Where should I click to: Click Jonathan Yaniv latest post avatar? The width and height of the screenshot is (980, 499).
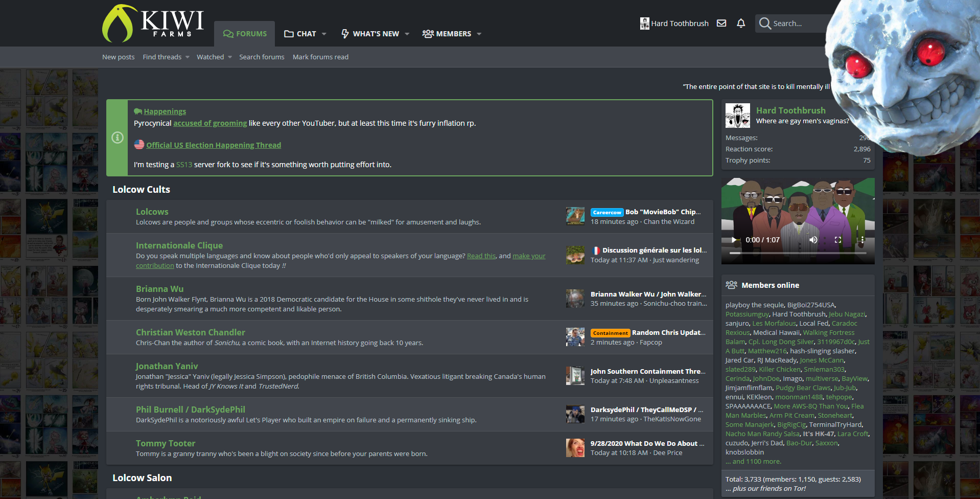pyautogui.click(x=575, y=376)
